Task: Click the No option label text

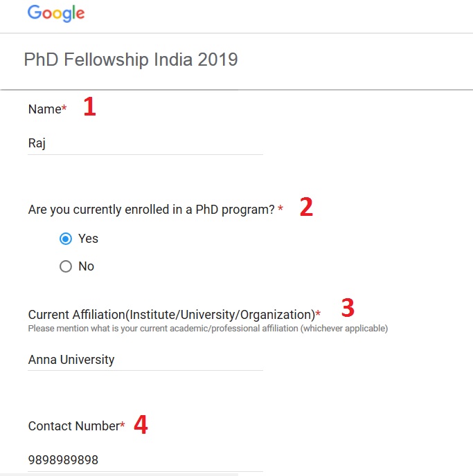Action: pos(87,266)
